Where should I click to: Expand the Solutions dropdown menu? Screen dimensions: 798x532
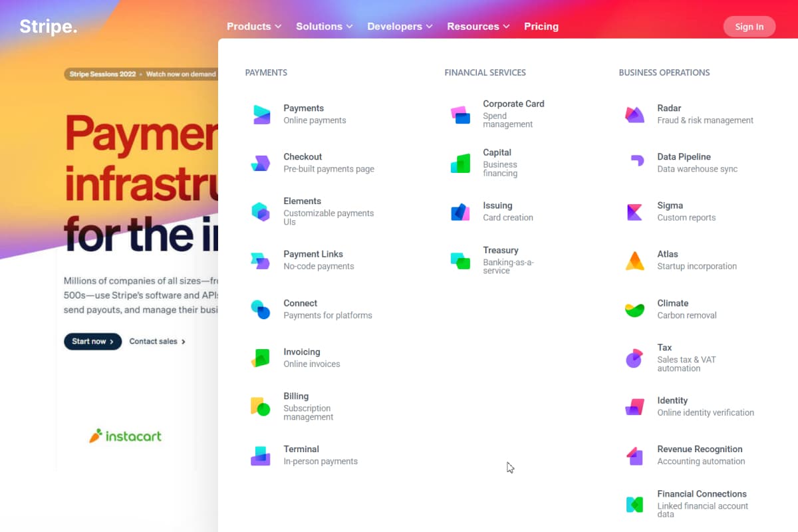[325, 27]
